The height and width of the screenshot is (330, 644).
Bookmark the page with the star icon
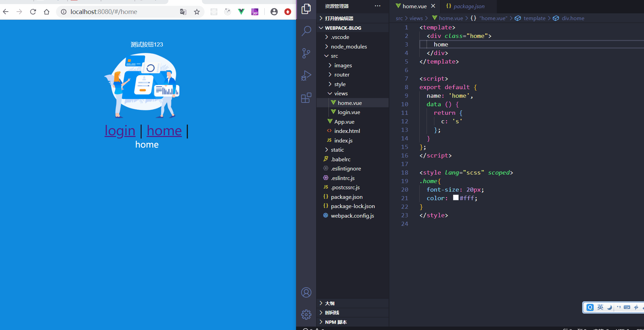point(197,12)
